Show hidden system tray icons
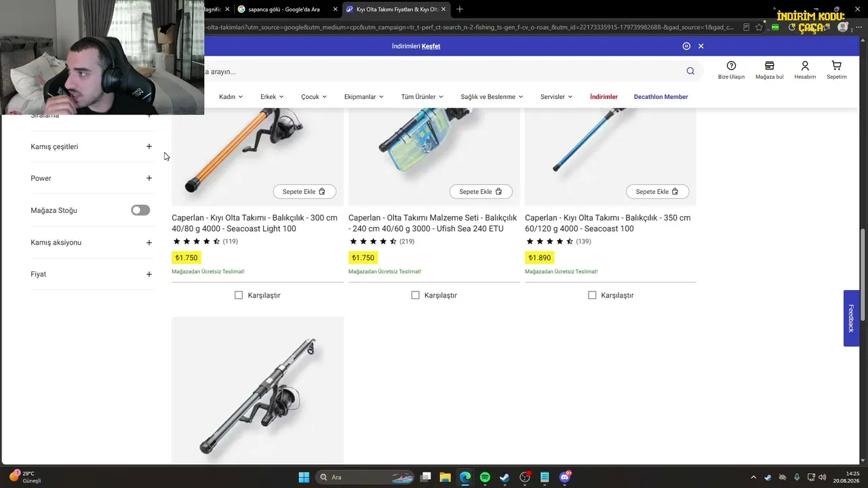This screenshot has height=488, width=868. (x=753, y=477)
